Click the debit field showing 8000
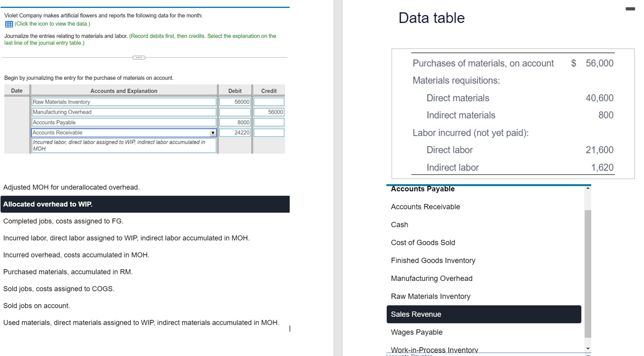 tap(235, 123)
